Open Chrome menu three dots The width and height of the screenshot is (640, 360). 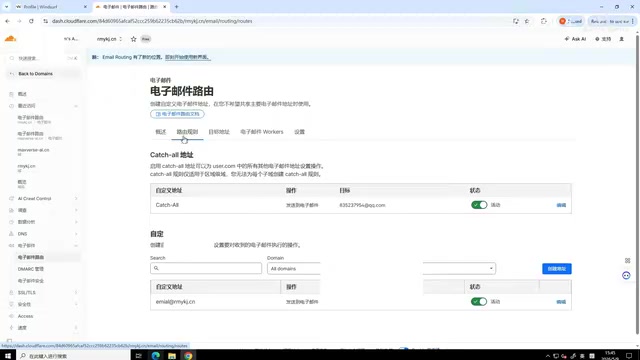pyautogui.click(x=633, y=21)
